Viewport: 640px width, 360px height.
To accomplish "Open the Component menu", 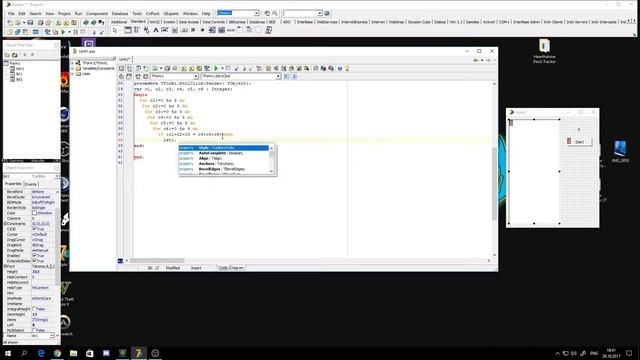I will pos(97,13).
